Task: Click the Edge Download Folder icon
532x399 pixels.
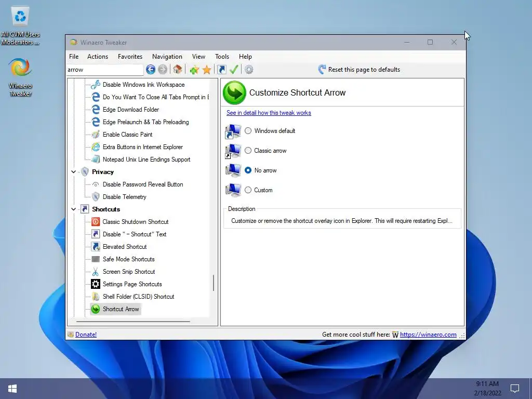Action: coord(96,110)
